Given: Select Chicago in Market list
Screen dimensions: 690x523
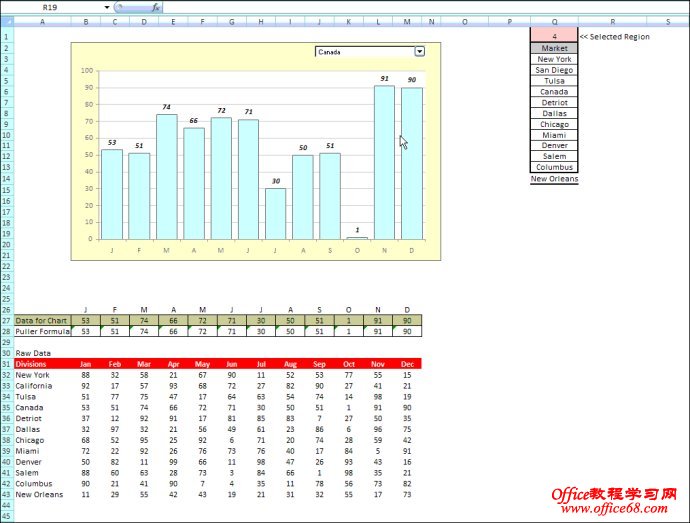Looking at the screenshot, I should (x=554, y=124).
